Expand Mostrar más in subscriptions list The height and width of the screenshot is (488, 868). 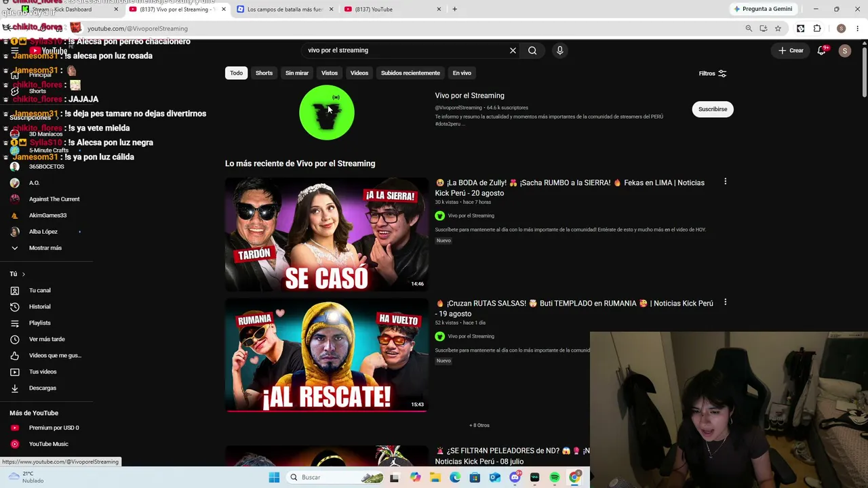pos(45,248)
